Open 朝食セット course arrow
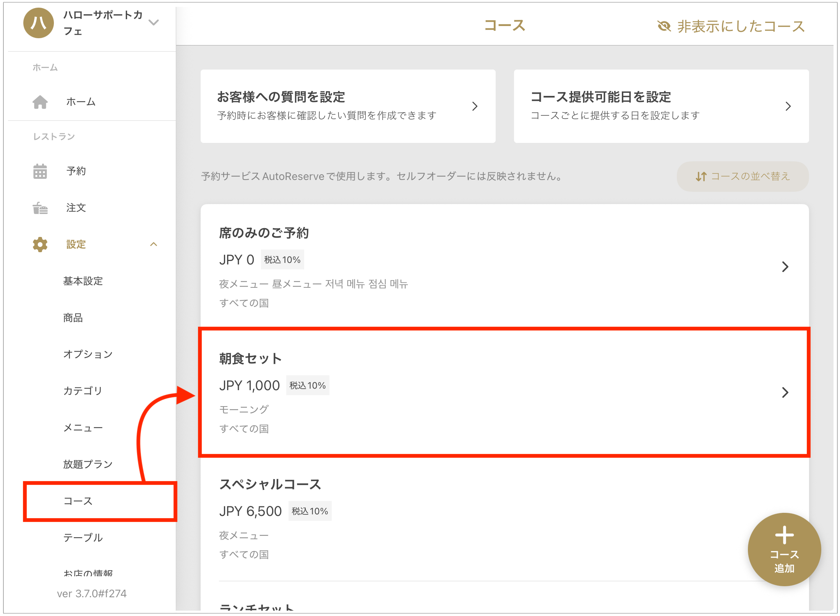This screenshot has height=616, width=840. (x=785, y=392)
